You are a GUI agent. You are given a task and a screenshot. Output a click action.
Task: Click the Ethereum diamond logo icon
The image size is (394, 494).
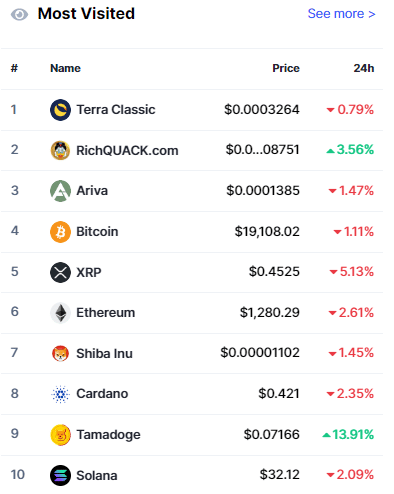pos(60,313)
